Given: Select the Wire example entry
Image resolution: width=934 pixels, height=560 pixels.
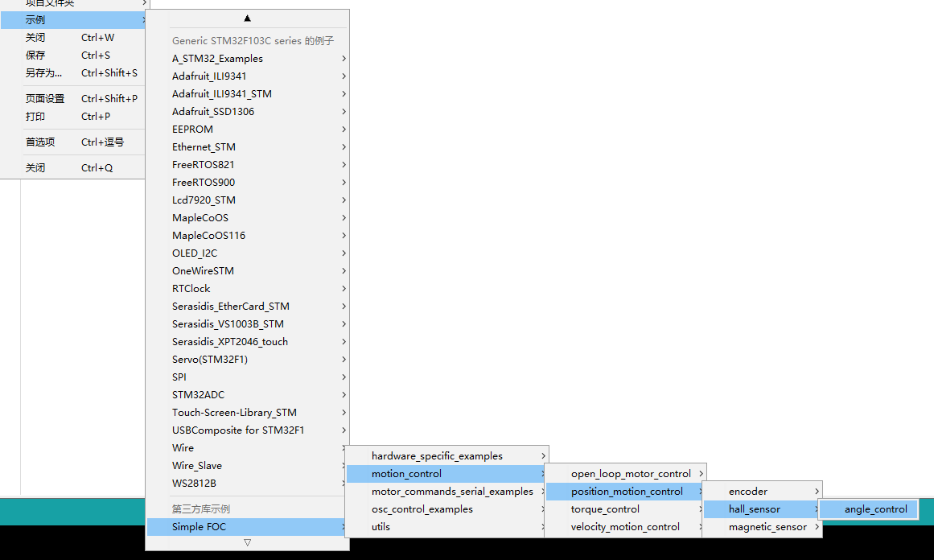Looking at the screenshot, I should pos(183,447).
